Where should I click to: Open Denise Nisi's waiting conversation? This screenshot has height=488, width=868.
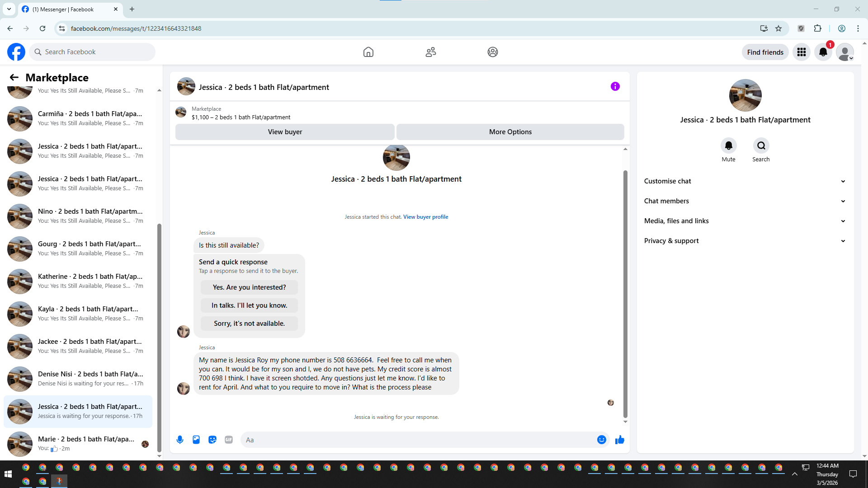[78, 379]
